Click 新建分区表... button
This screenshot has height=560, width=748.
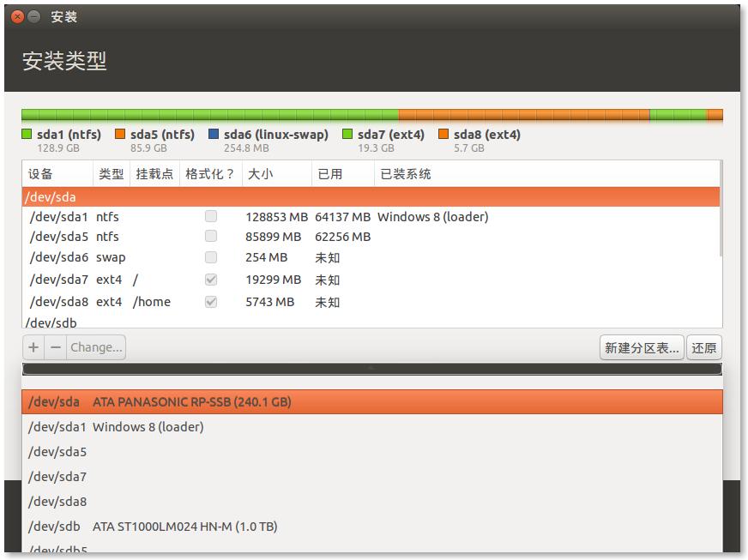tap(641, 347)
